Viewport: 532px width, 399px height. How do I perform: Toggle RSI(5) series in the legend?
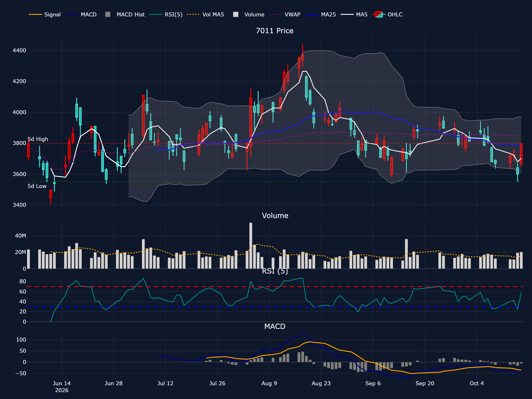point(166,14)
